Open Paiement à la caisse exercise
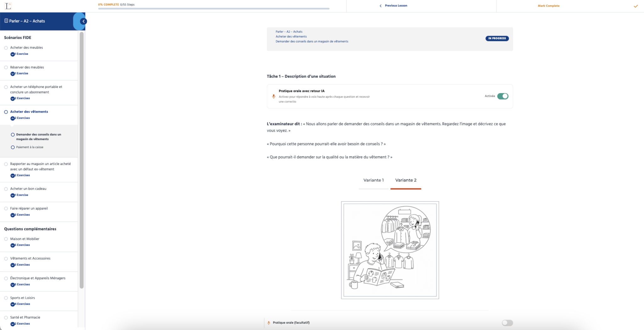This screenshot has height=330, width=644. [x=30, y=147]
